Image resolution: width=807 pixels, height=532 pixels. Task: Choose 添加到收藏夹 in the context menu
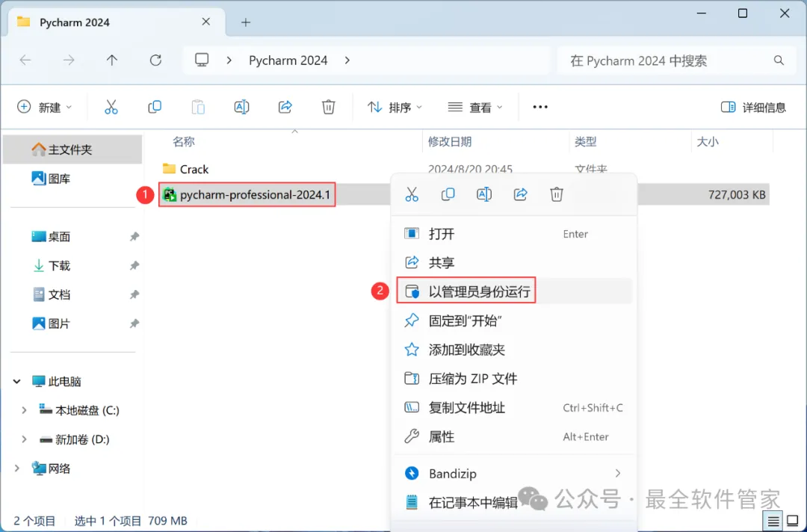point(515,350)
